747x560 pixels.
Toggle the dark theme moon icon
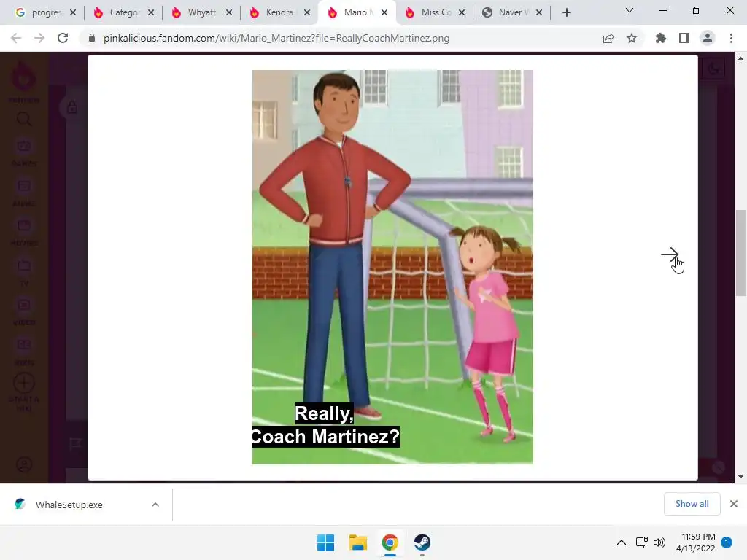[713, 69]
